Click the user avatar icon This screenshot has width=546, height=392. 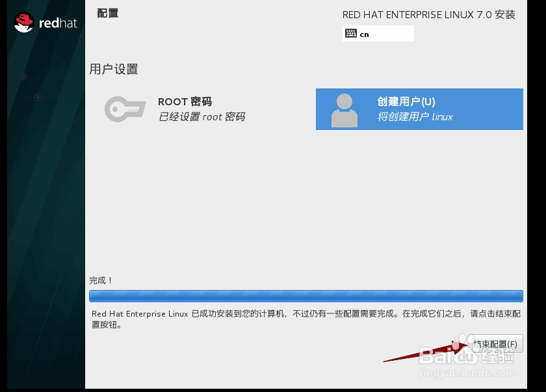pyautogui.click(x=344, y=111)
